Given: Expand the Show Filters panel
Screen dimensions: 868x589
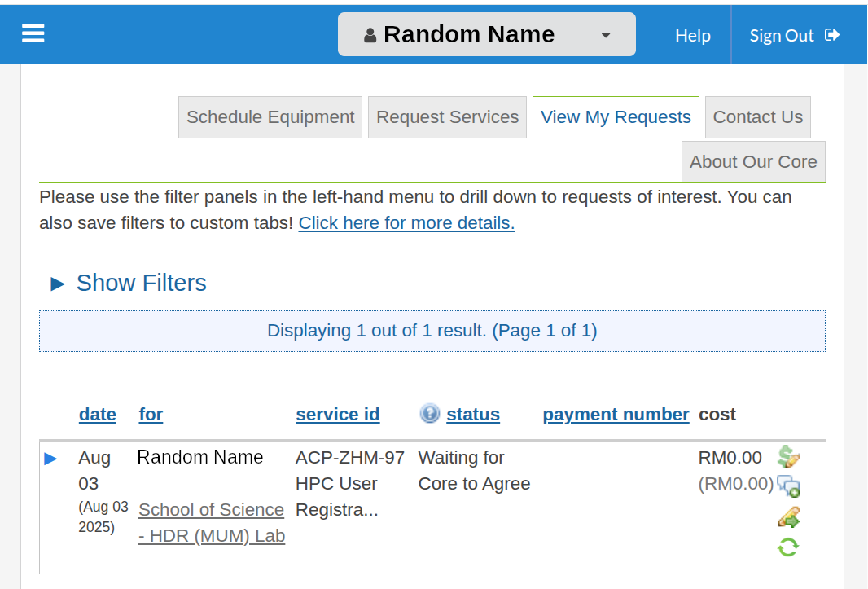Looking at the screenshot, I should (128, 283).
